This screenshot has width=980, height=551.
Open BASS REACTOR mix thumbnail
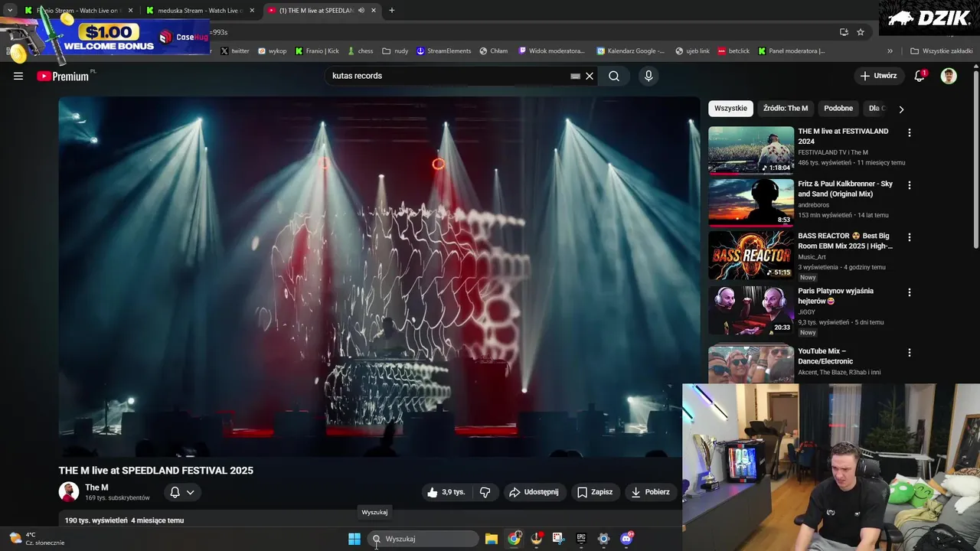[751, 256]
